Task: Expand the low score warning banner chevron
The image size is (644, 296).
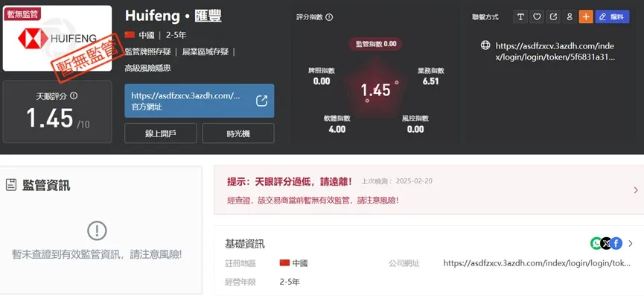Action: (x=636, y=190)
